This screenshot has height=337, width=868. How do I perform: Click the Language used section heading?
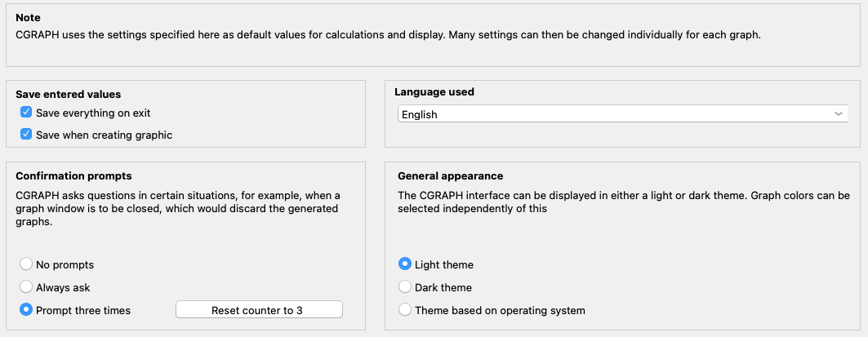click(434, 92)
